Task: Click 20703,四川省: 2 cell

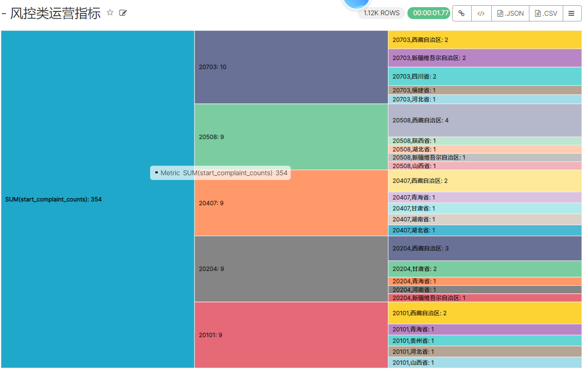Action: (485, 76)
